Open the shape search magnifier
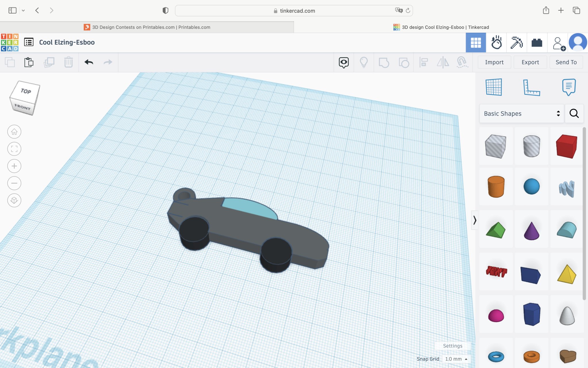Screen dimensions: 588x368 click(x=574, y=113)
